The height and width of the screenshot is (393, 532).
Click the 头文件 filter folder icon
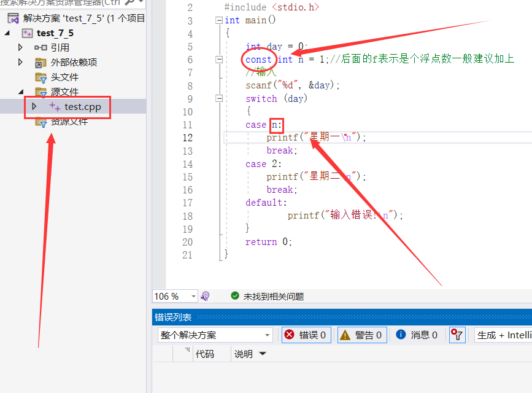40,77
